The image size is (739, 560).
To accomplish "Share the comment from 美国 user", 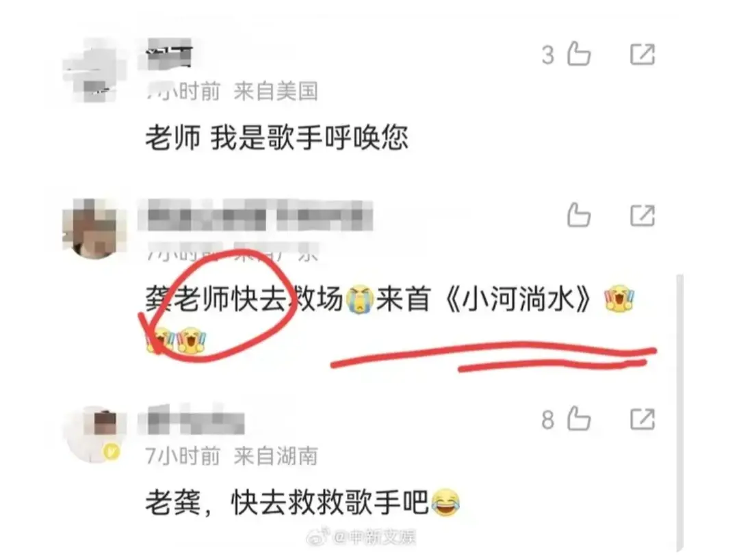I will click(643, 54).
